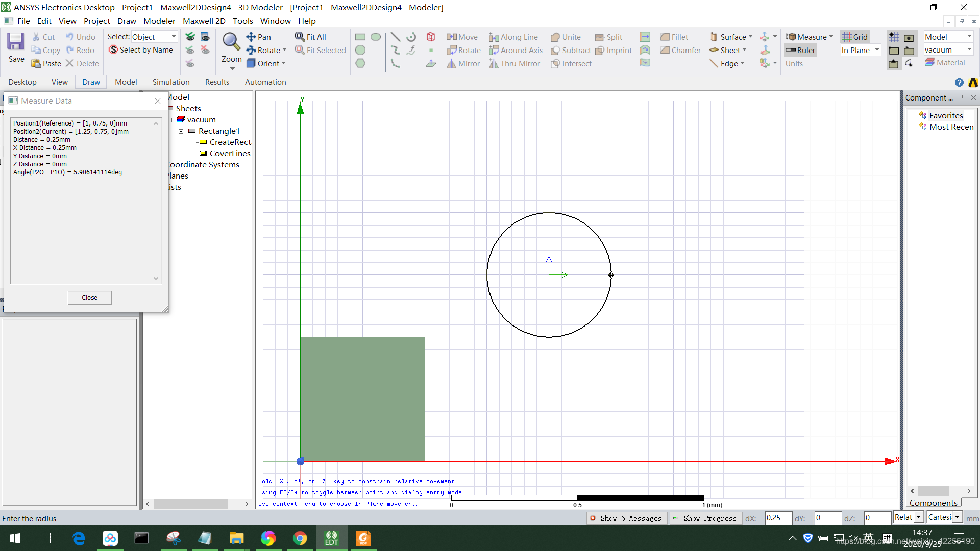Select the Draw Ellipse tool

[x=376, y=37]
